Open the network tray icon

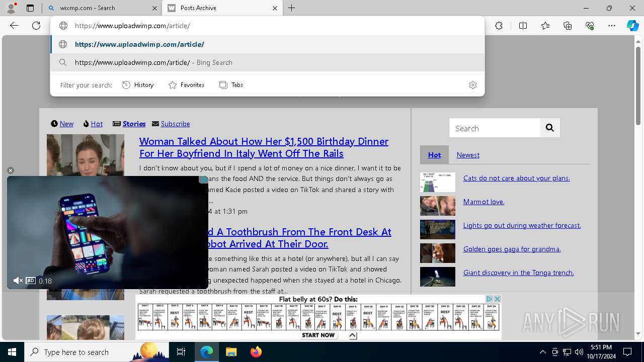(567, 352)
